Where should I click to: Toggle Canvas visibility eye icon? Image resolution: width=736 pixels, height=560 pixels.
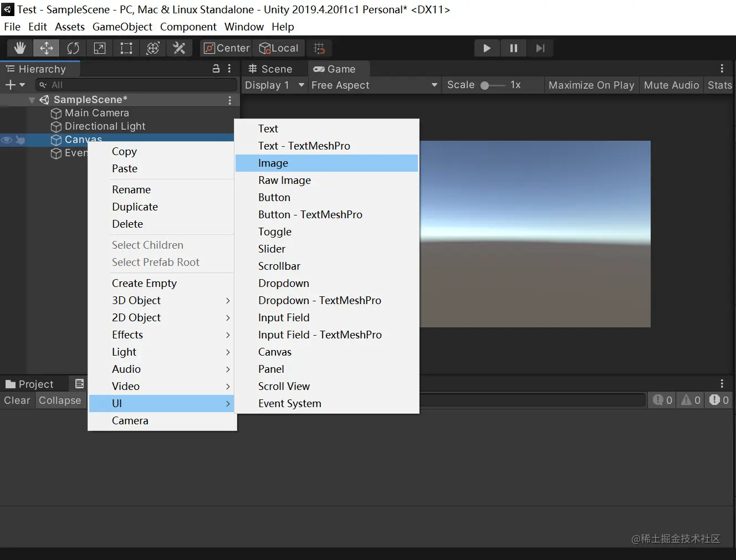[7, 140]
